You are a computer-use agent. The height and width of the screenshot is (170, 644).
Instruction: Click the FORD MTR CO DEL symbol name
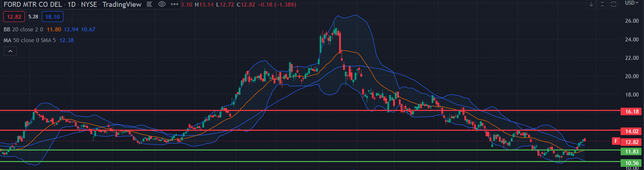32,5
